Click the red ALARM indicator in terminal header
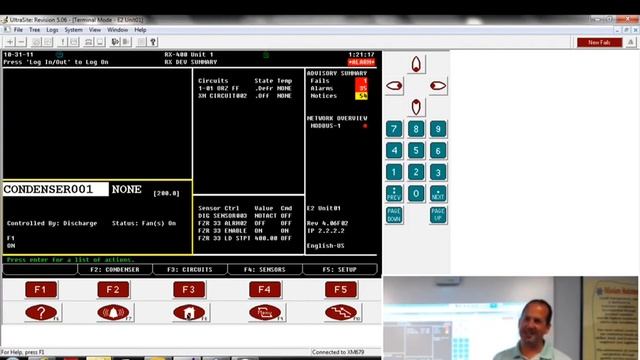The width and height of the screenshot is (640, 360). [x=361, y=62]
